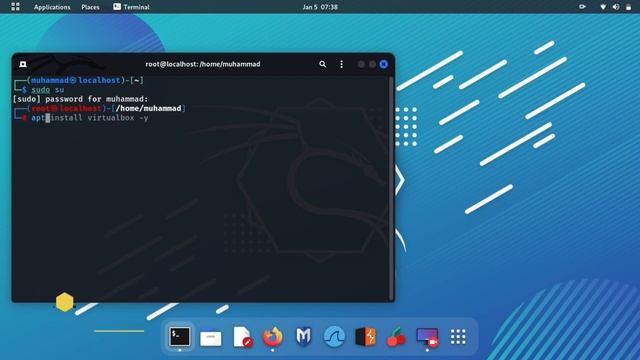Click the terminal title 'root@localhost: /home/muhammad'
640x360 pixels.
point(203,64)
